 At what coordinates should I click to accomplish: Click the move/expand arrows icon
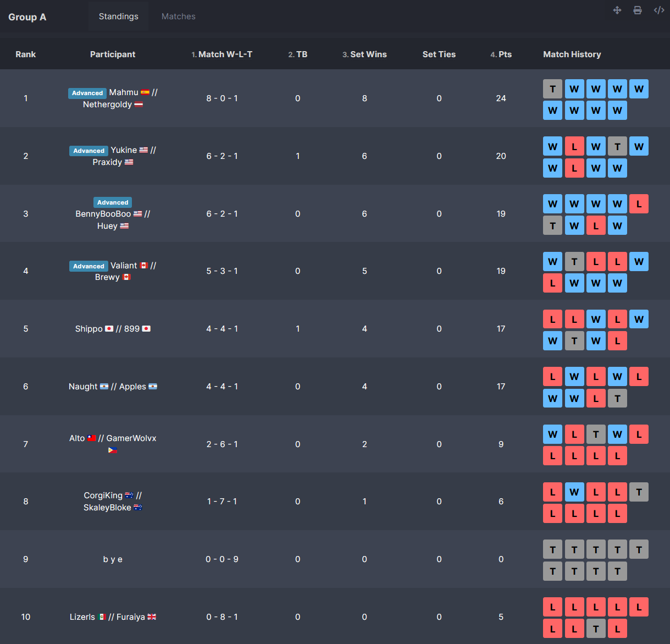click(x=617, y=10)
